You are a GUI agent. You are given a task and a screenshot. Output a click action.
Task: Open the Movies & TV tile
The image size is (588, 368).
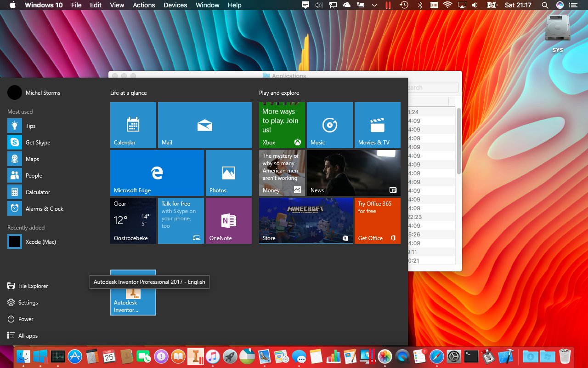(x=378, y=125)
